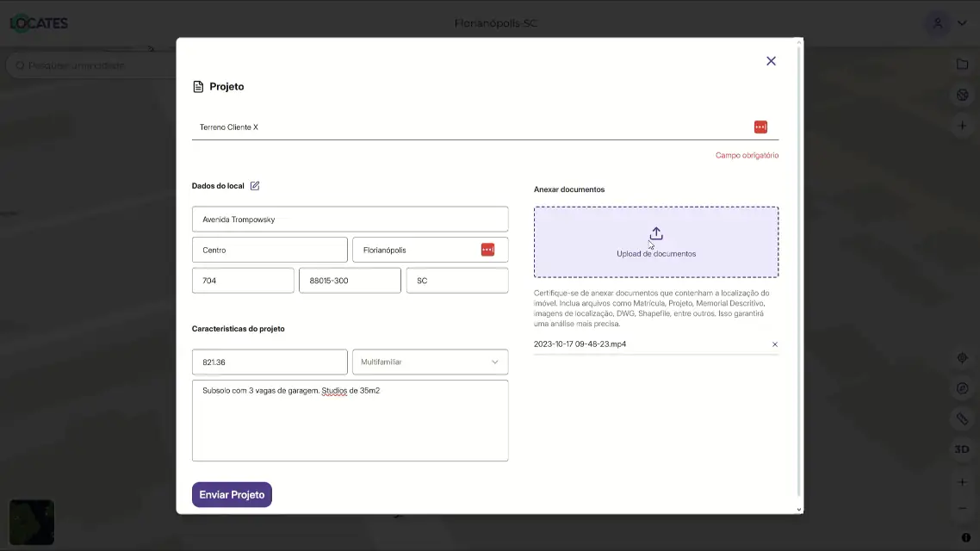Click the edit pencil beside Dados do local
This screenshot has width=980, height=551.
coord(254,186)
